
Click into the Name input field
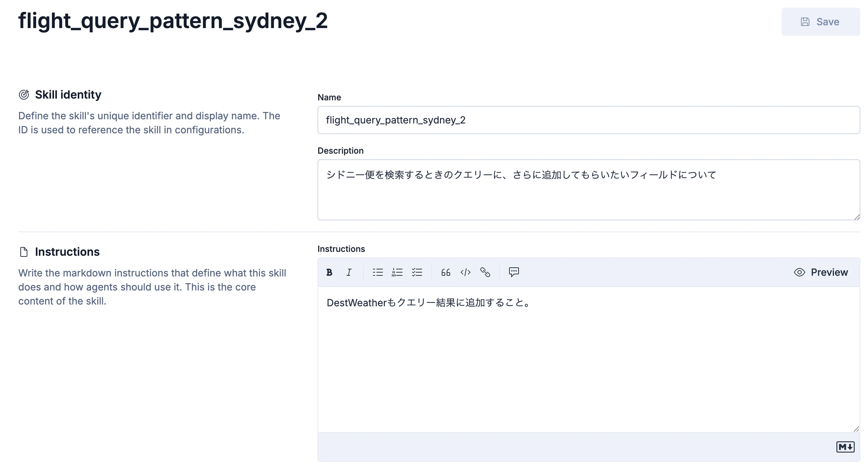pos(588,120)
